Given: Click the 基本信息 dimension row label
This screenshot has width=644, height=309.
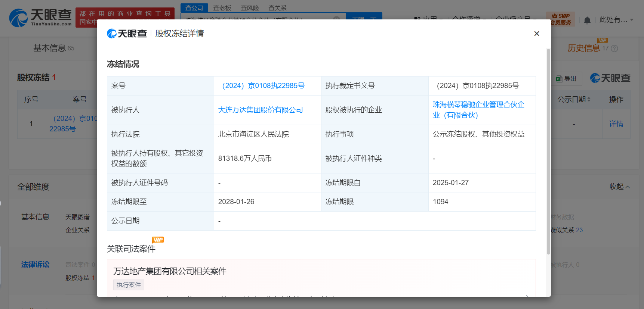Looking at the screenshot, I should 35,217.
